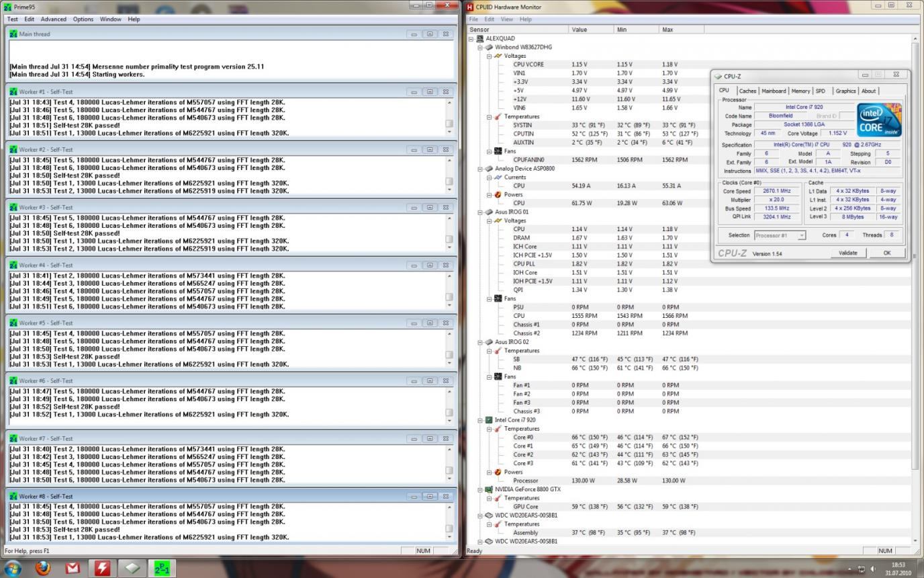The image size is (924, 578).
Task: Switch to the Caches tab in CPU-Z
Action: point(747,91)
